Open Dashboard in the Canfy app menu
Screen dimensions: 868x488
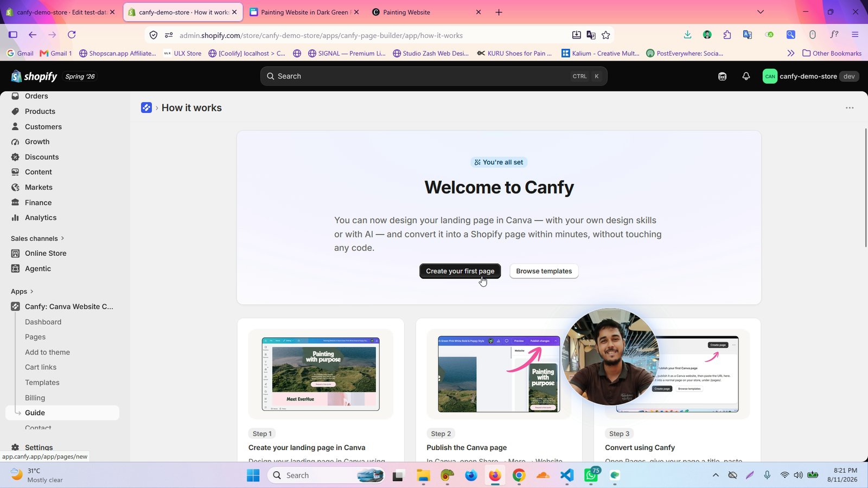[43, 322]
